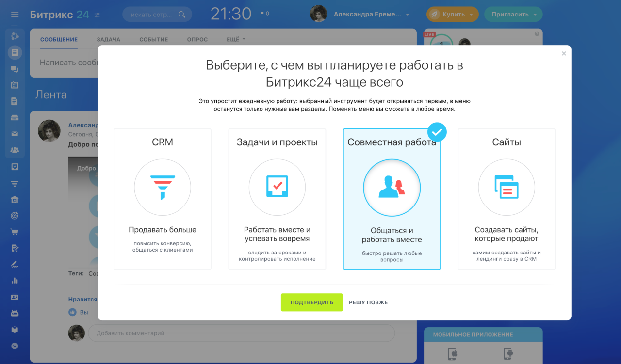The image size is (621, 364).
Task: Open the document edit pencil icon in sidebar
Action: click(x=15, y=248)
